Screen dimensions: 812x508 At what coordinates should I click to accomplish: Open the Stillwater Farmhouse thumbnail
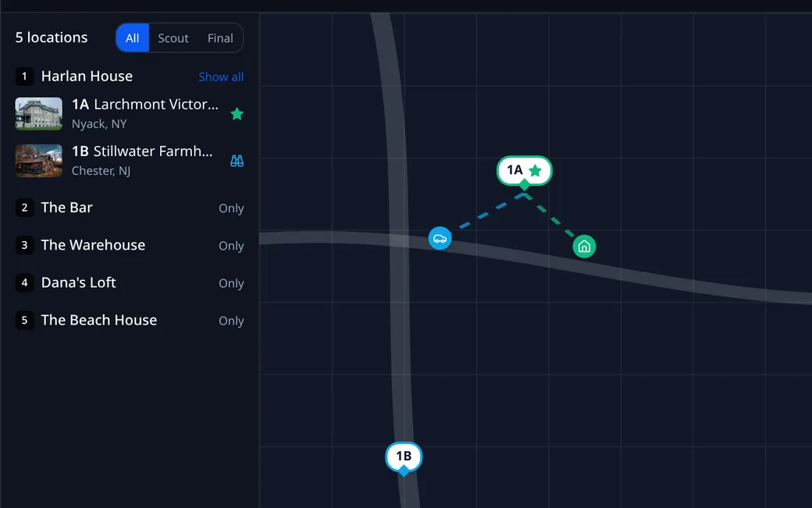point(39,161)
